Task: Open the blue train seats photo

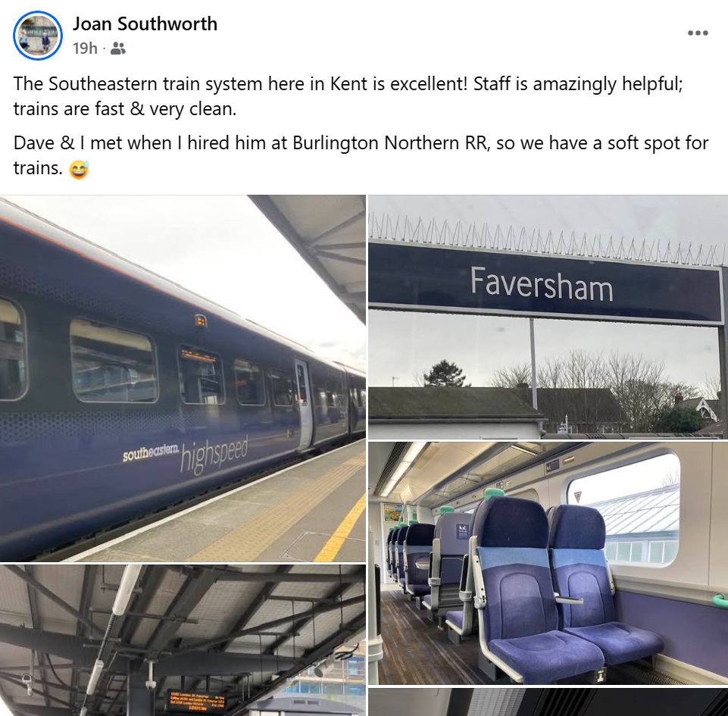Action: (548, 563)
